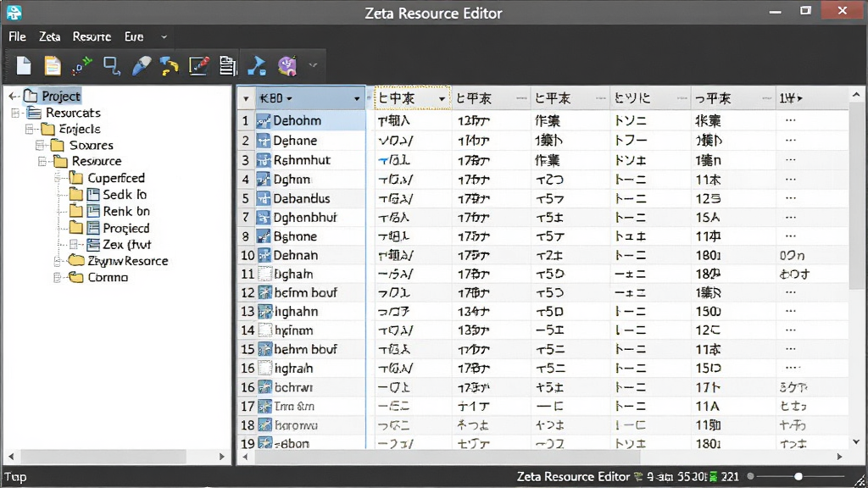Screen dimensions: 868x488
Task: Click the Dehohm row icon
Action: 264,120
